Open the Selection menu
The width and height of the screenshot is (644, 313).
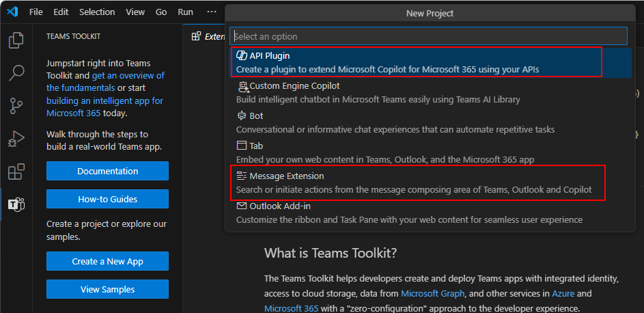[x=97, y=12]
